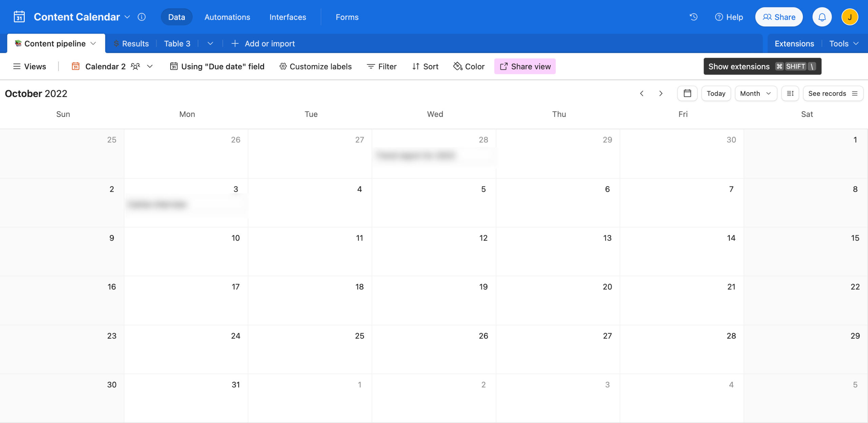Click the Share view button
Image resolution: width=868 pixels, height=423 pixels.
coord(525,66)
